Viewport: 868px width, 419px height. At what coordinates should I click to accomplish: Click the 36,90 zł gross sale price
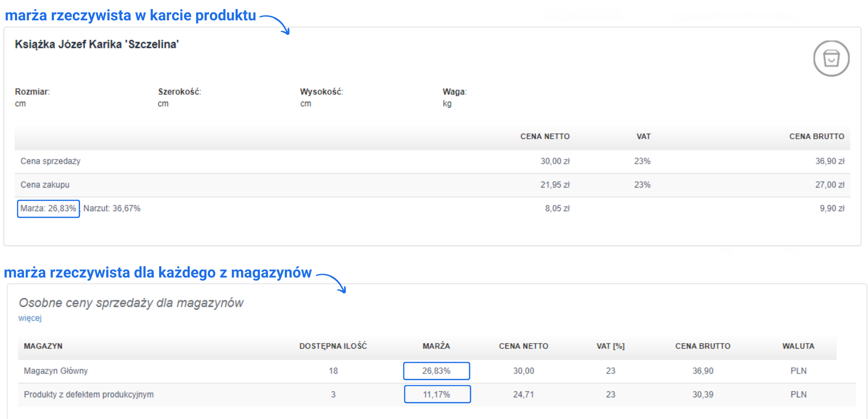(x=829, y=161)
